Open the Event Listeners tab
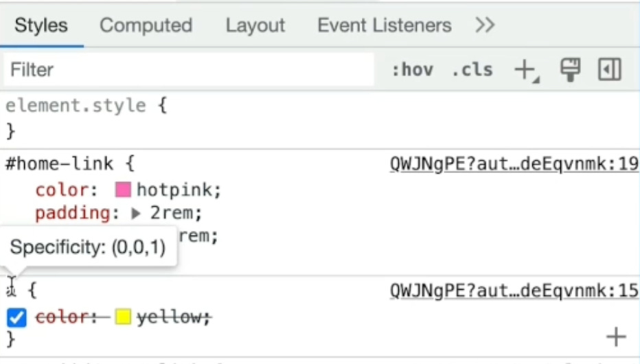640x364 pixels. point(385,25)
